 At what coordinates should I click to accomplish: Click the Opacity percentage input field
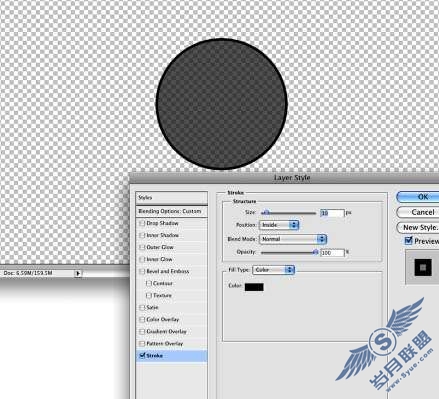click(332, 253)
